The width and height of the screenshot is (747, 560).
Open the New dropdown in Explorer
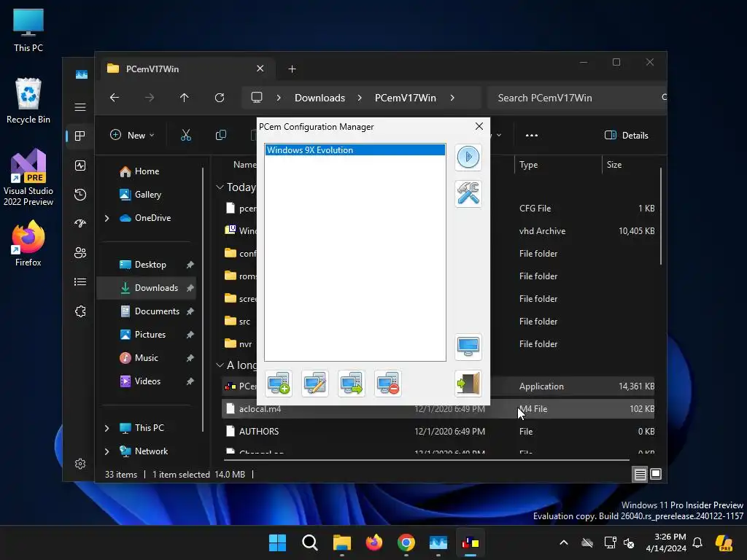(x=132, y=135)
